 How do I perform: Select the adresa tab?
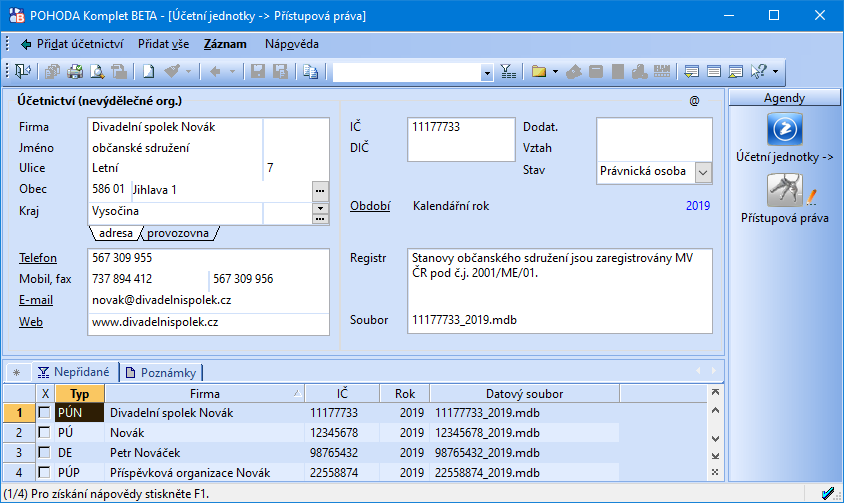(116, 233)
